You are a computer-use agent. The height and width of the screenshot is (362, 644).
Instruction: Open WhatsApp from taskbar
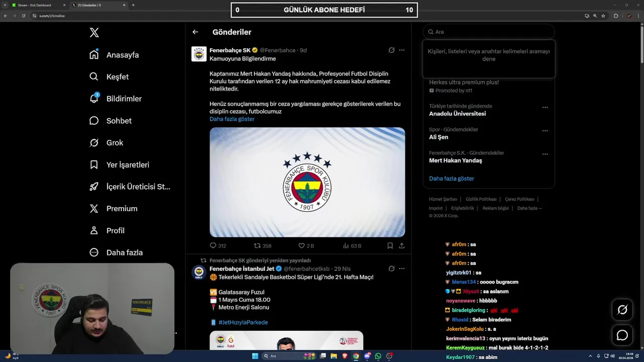pyautogui.click(x=378, y=356)
